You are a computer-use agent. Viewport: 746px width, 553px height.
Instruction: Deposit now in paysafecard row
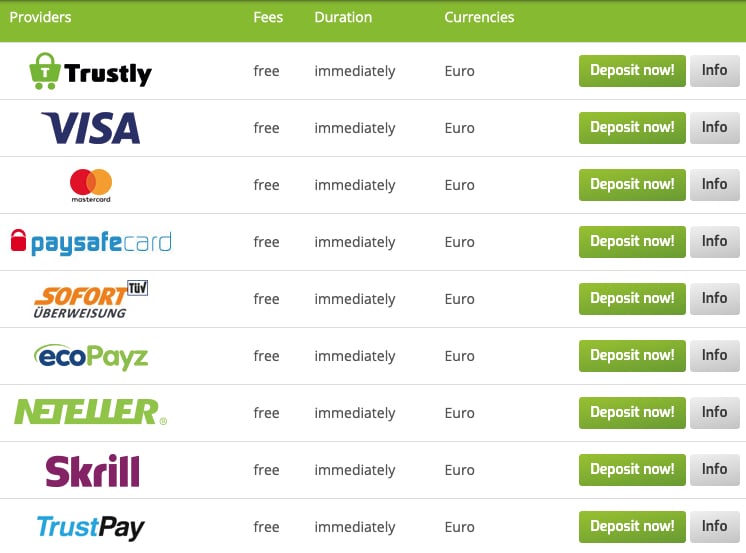click(632, 242)
